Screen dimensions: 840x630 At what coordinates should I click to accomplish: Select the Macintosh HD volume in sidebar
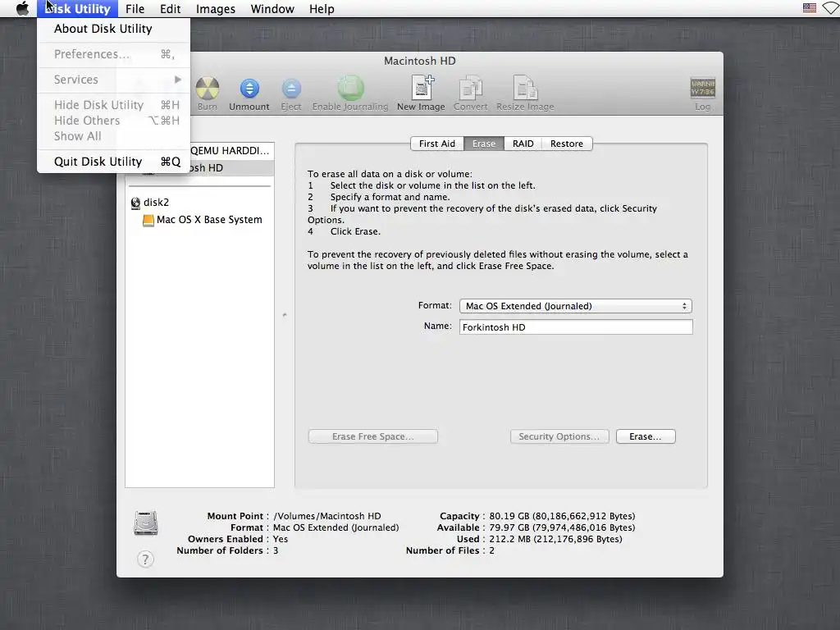(231, 167)
